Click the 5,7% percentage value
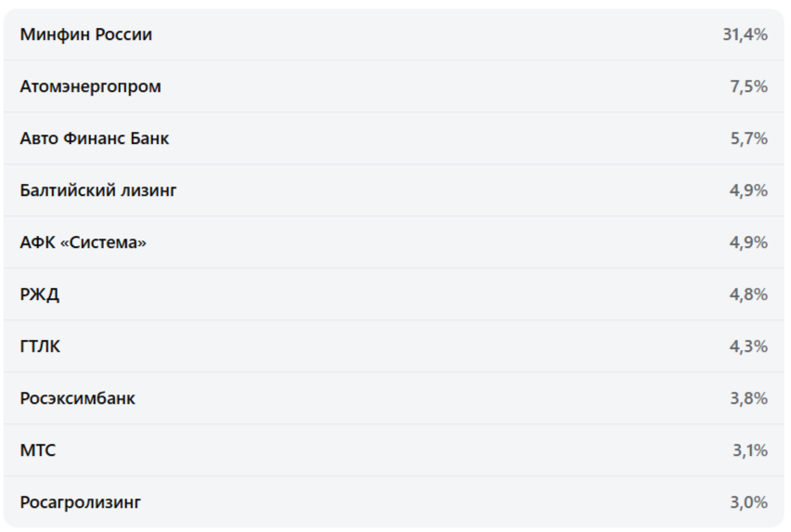The height and width of the screenshot is (532, 791). [748, 138]
